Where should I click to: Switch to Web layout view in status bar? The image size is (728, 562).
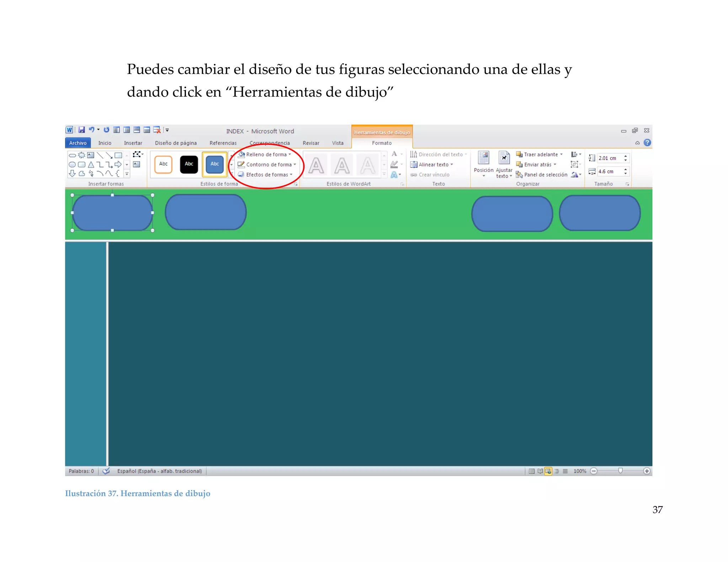point(548,471)
